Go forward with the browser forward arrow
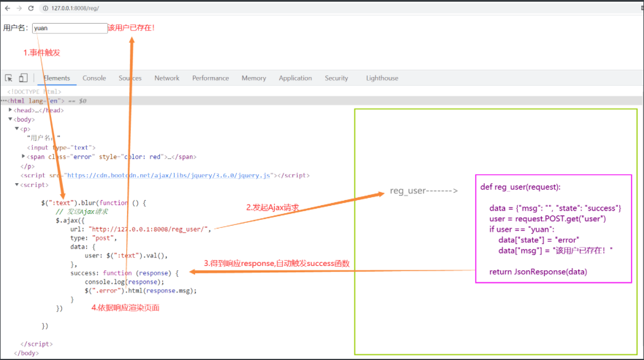 19,8
